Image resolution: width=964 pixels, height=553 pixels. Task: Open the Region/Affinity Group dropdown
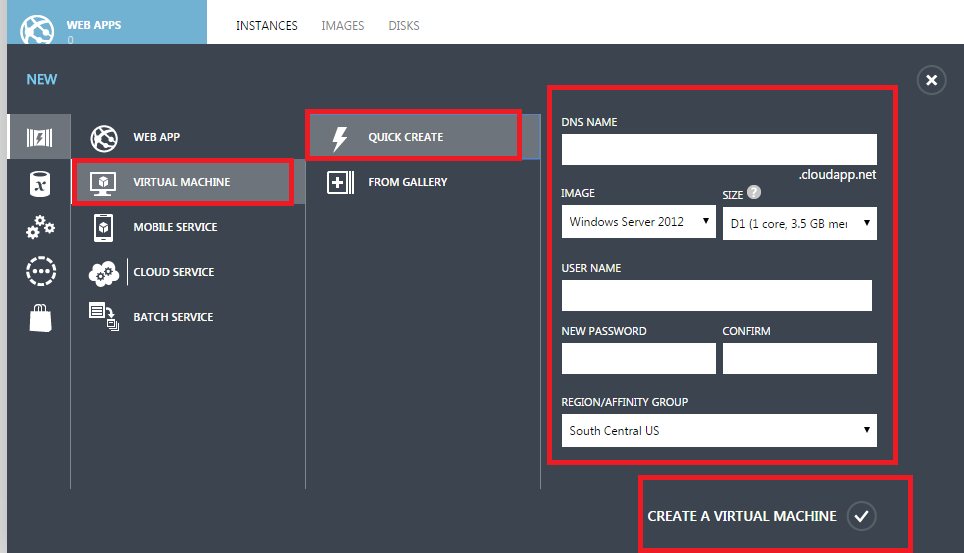tap(719, 431)
